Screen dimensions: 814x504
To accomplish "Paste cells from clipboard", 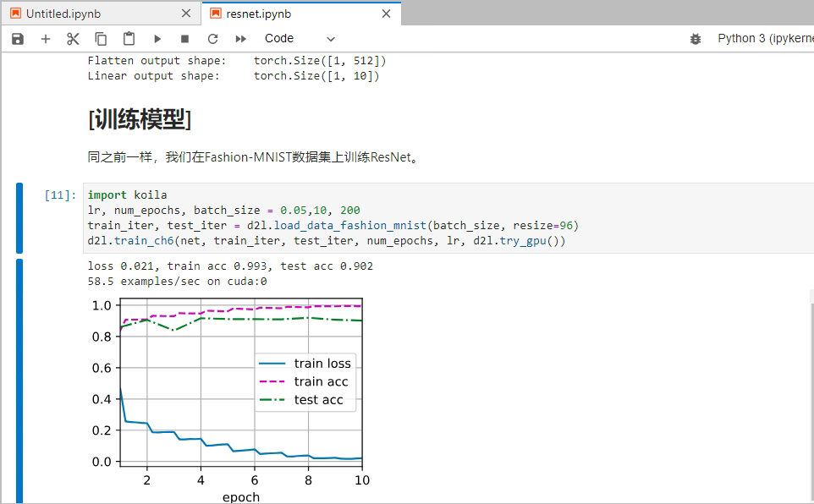I will 129,38.
